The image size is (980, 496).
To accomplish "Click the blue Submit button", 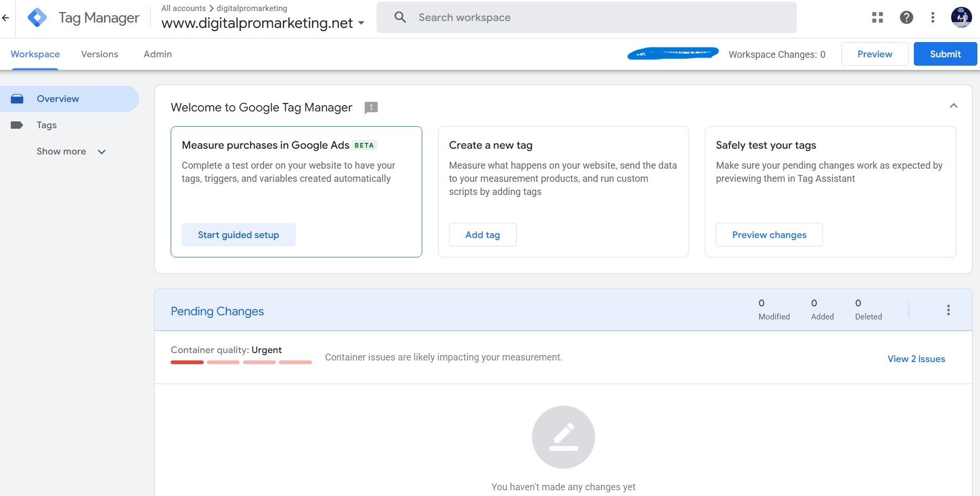I will pyautogui.click(x=945, y=54).
